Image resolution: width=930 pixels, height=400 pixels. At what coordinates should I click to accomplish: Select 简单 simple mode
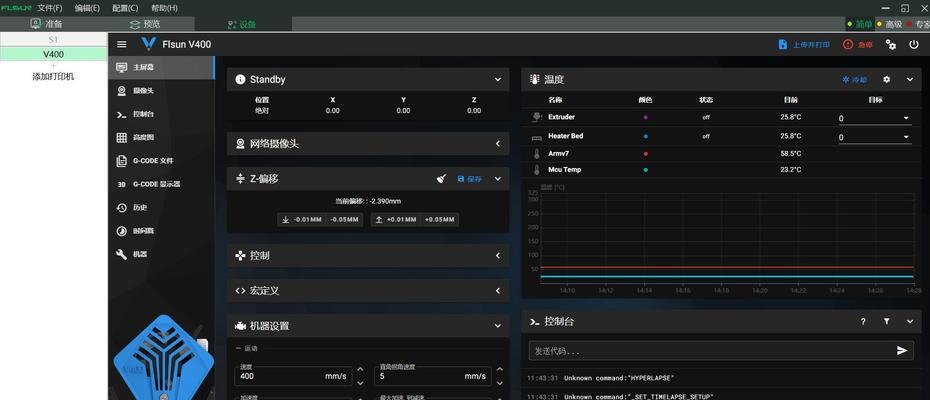860,24
